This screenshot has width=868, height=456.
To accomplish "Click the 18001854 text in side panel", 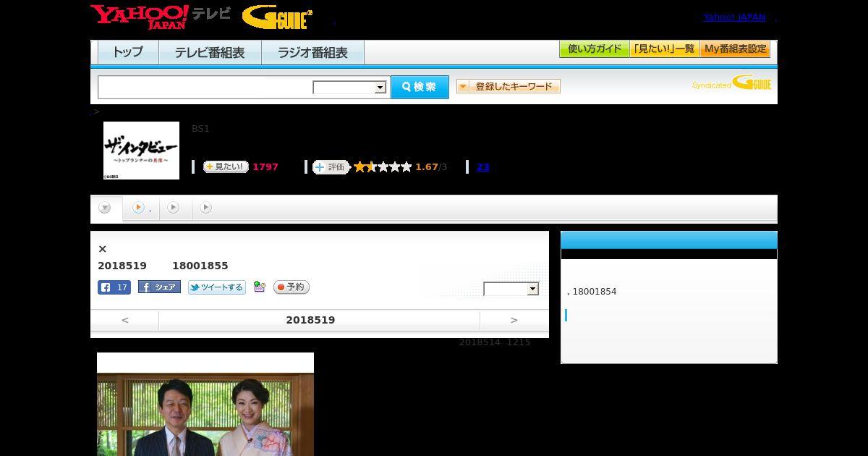I will tap(595, 292).
